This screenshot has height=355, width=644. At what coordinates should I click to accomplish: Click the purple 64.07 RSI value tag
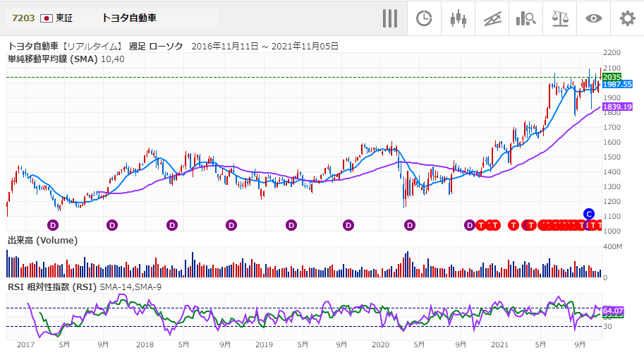[613, 311]
